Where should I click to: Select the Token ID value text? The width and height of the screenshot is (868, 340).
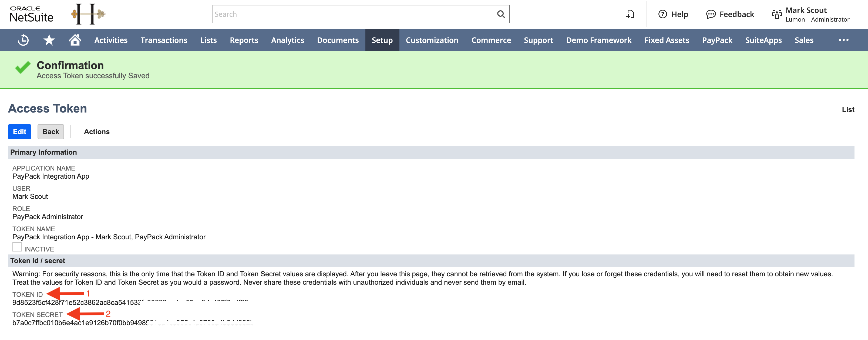pyautogui.click(x=130, y=302)
